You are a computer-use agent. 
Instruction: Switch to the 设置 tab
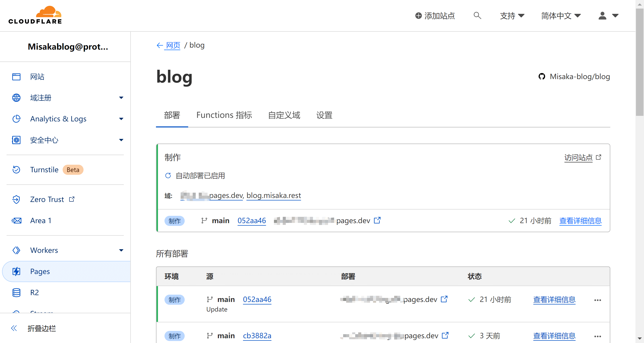pyautogui.click(x=324, y=115)
